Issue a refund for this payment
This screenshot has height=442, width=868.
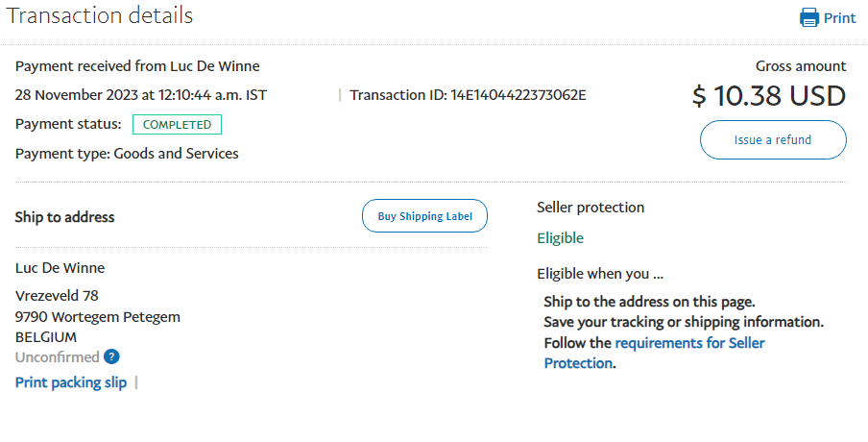click(773, 139)
